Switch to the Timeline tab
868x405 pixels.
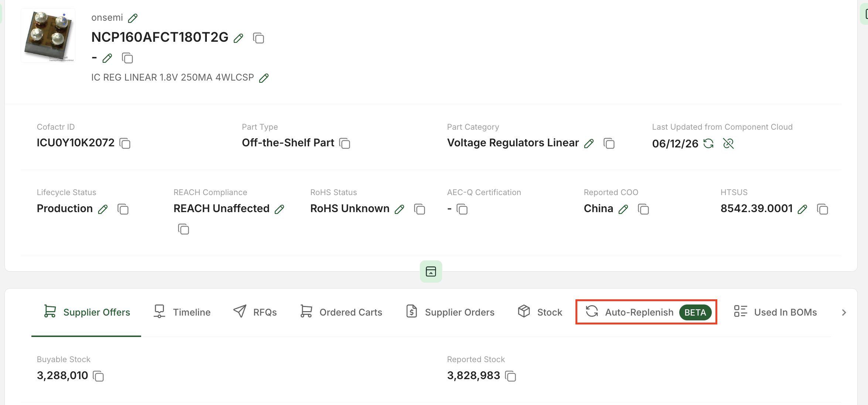coord(182,312)
